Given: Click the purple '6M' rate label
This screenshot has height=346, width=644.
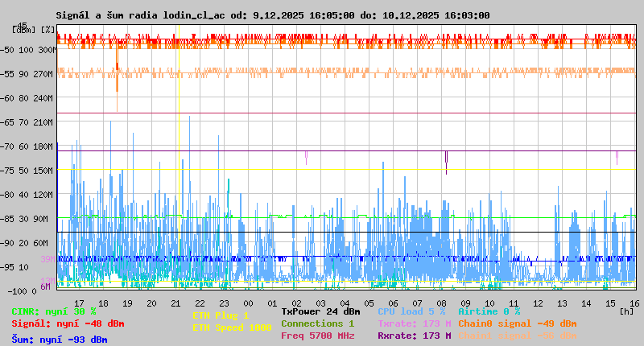Looking at the screenshot, I should click(x=46, y=286).
